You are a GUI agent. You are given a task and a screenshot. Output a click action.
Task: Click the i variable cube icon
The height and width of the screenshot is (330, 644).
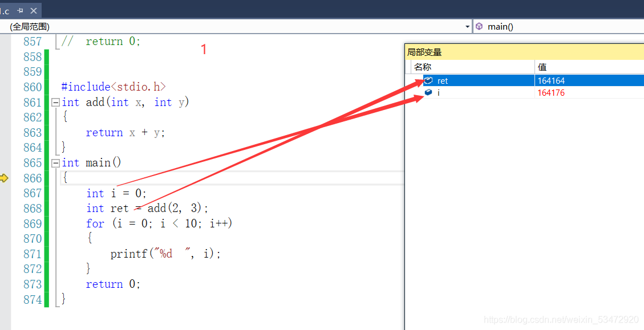[x=428, y=92]
